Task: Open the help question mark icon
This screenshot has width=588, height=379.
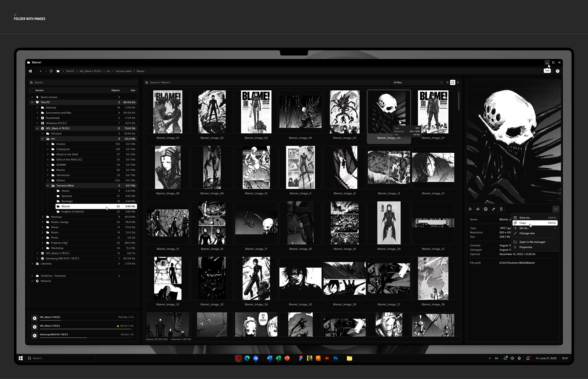Action: [557, 71]
